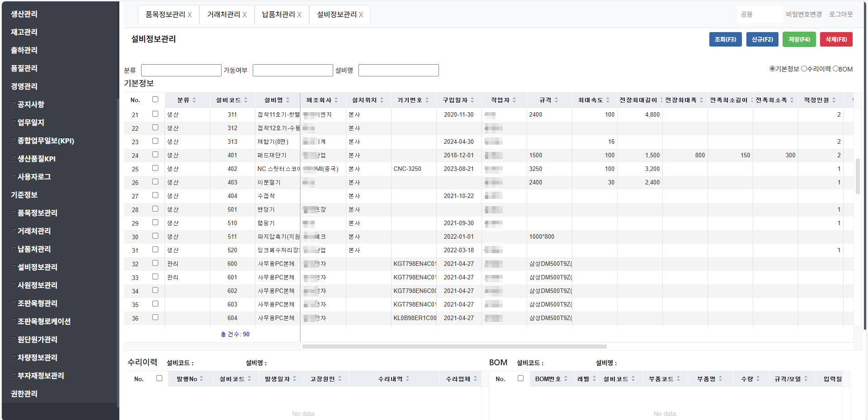868x420 pixels.
Task: Click the 신규(F2) new button
Action: (x=762, y=39)
